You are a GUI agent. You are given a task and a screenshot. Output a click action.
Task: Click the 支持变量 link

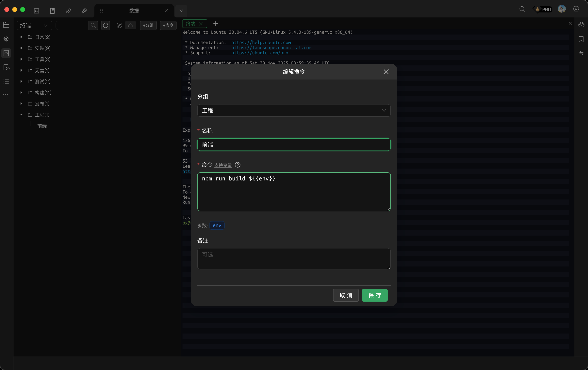point(223,165)
